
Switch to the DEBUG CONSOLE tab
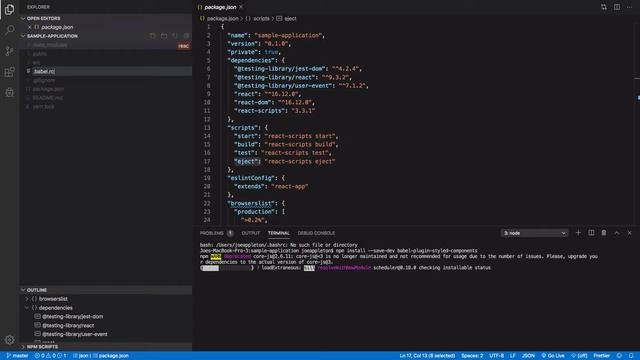[x=316, y=233]
